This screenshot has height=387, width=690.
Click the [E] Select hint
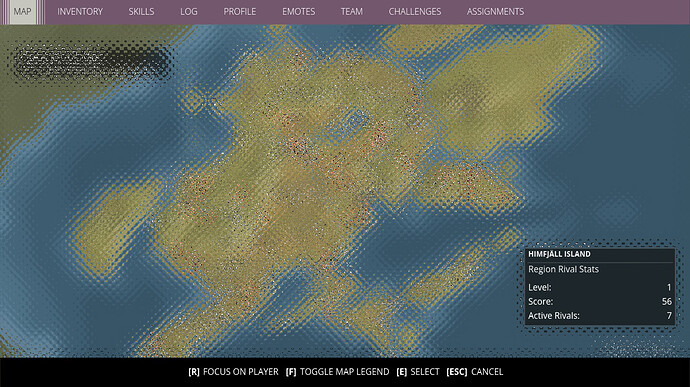[x=418, y=372]
